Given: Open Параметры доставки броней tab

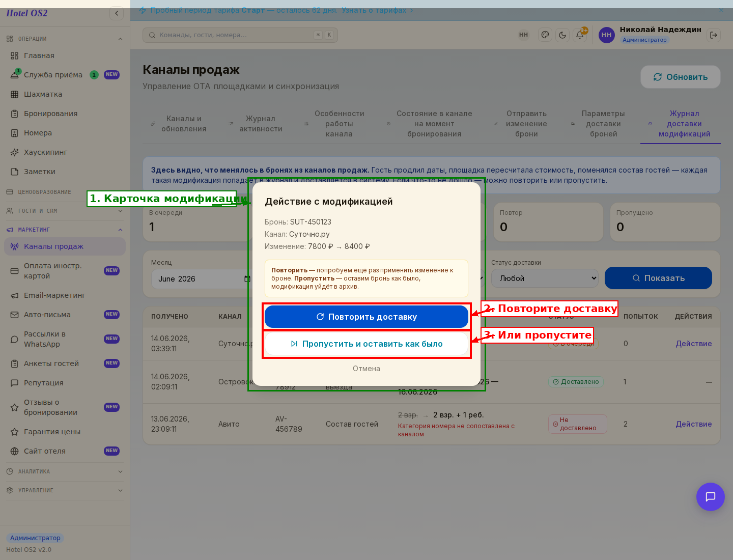Looking at the screenshot, I should [598, 124].
